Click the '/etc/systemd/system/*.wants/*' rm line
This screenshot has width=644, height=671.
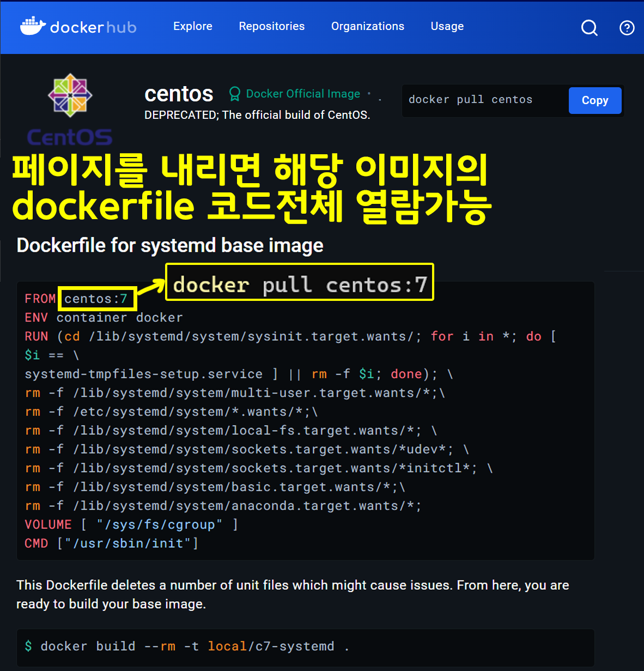[171, 412]
